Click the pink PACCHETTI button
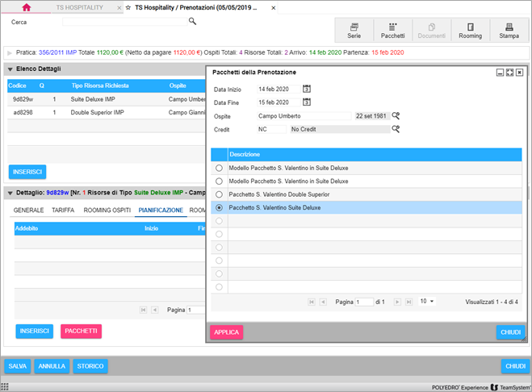Viewport: 532px width, 392px height. [81, 331]
